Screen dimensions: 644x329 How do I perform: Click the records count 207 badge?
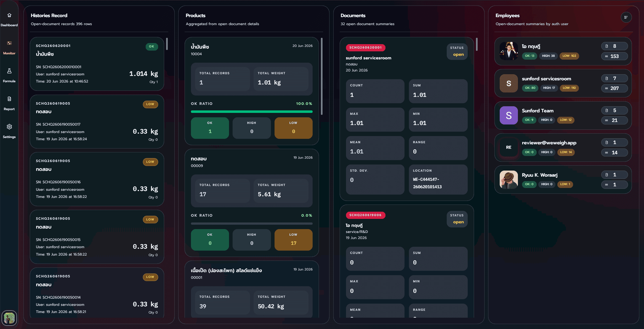pos(614,88)
